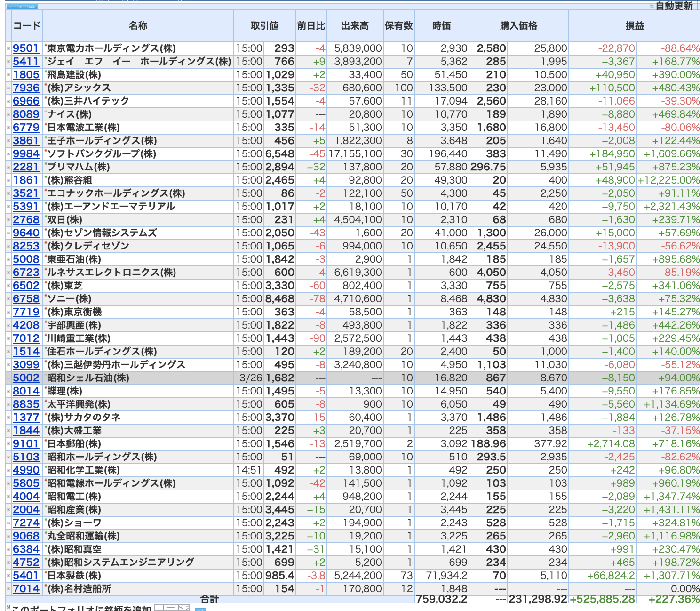Image resolution: width=700 pixels, height=611 pixels.
Task: Click the small row icon beside code 1805
Action: pyautogui.click(x=8, y=75)
